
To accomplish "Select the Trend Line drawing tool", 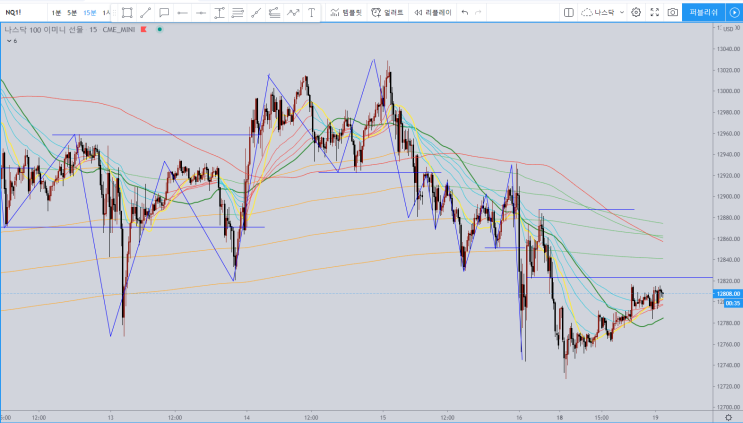I will (145, 13).
